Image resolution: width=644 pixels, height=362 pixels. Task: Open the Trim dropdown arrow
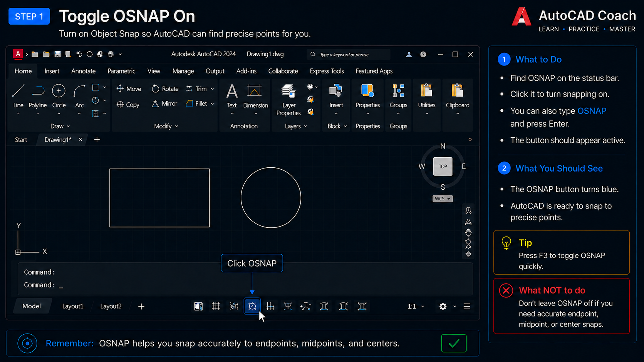click(212, 89)
